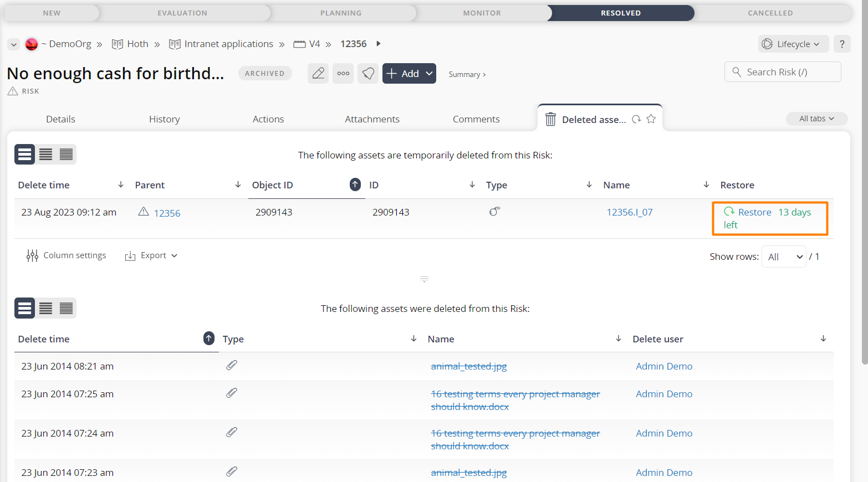Open the Export dropdown menu
This screenshot has width=868, height=482.
click(x=151, y=255)
